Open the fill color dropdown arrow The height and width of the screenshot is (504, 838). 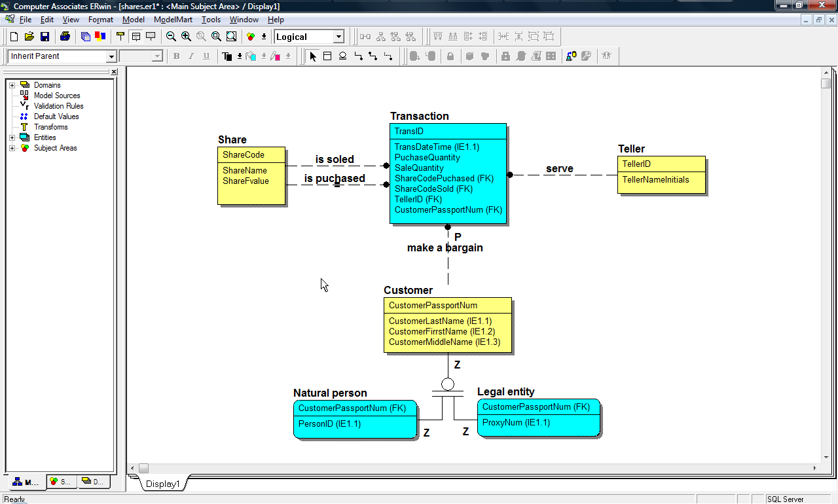point(264,56)
